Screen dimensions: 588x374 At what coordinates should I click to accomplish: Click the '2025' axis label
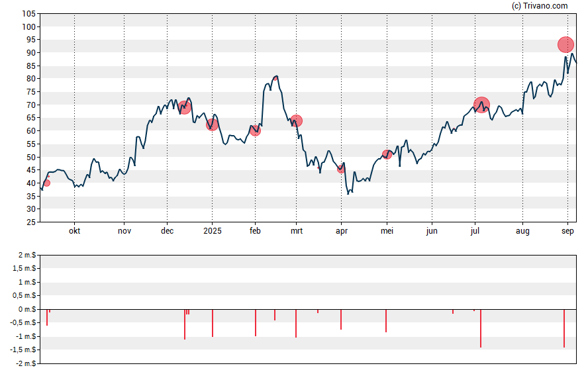(213, 231)
